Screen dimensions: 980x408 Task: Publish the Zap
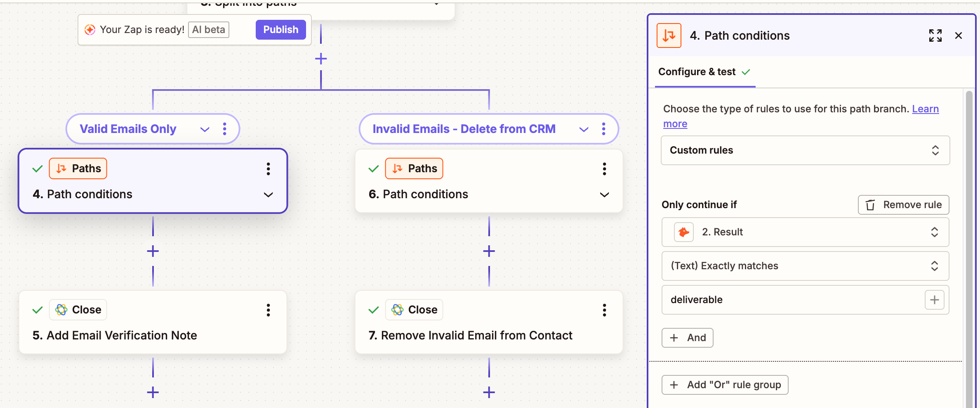[280, 30]
